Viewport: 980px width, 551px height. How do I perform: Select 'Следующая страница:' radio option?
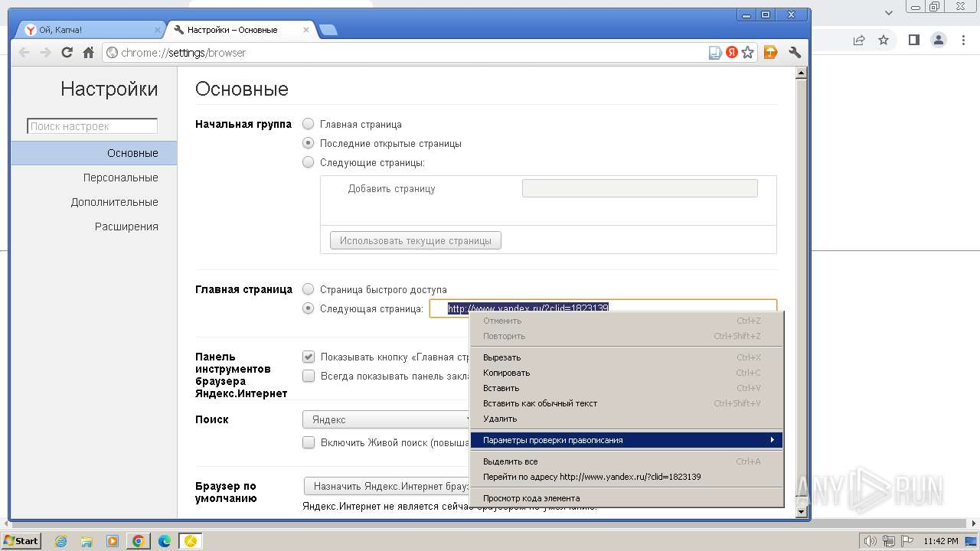tap(308, 308)
